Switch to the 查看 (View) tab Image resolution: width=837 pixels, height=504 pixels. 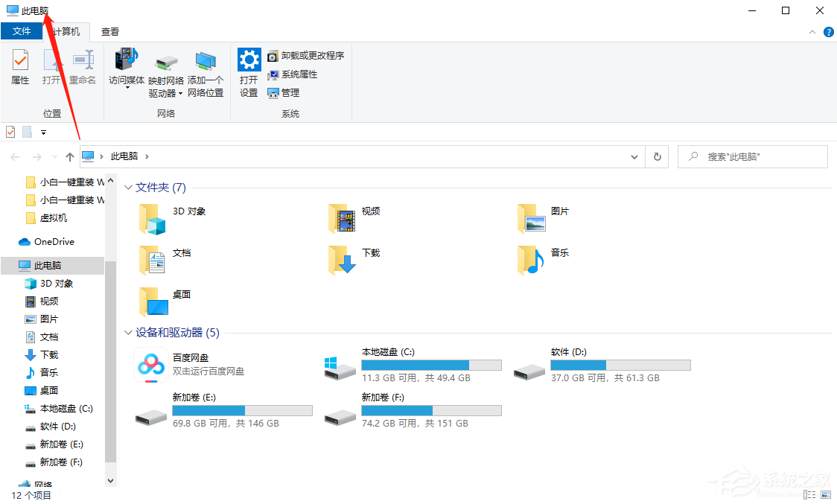pyautogui.click(x=109, y=31)
